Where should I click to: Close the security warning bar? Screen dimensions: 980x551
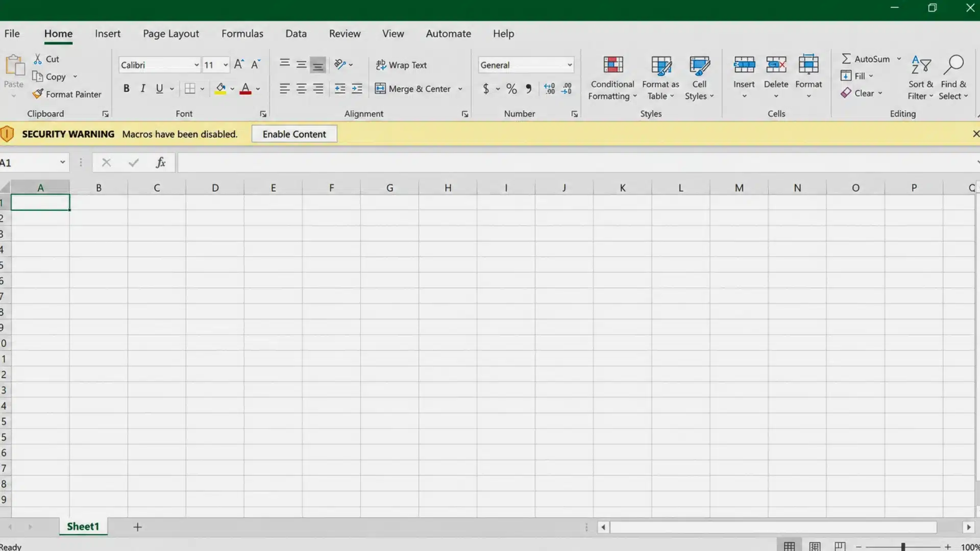[975, 134]
